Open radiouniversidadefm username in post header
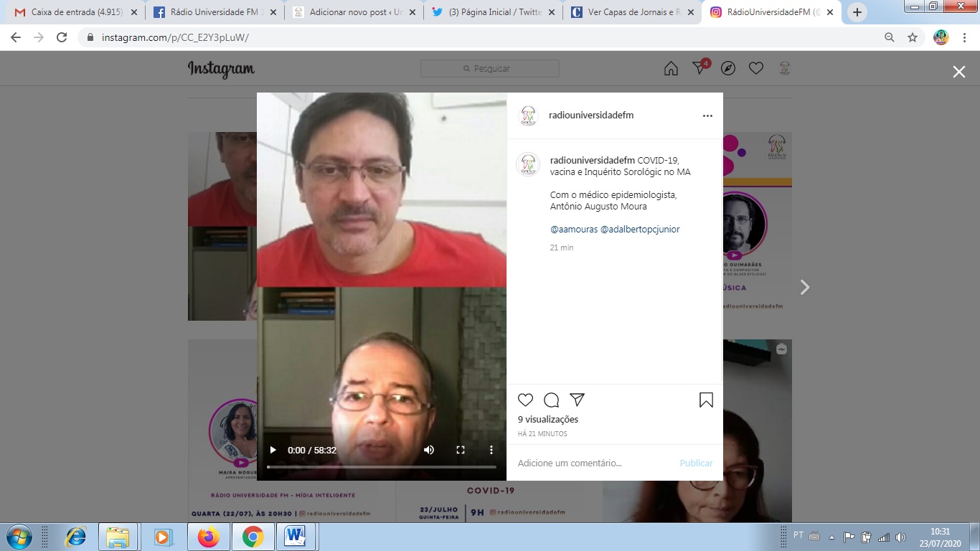Image resolution: width=980 pixels, height=551 pixels. pos(591,116)
